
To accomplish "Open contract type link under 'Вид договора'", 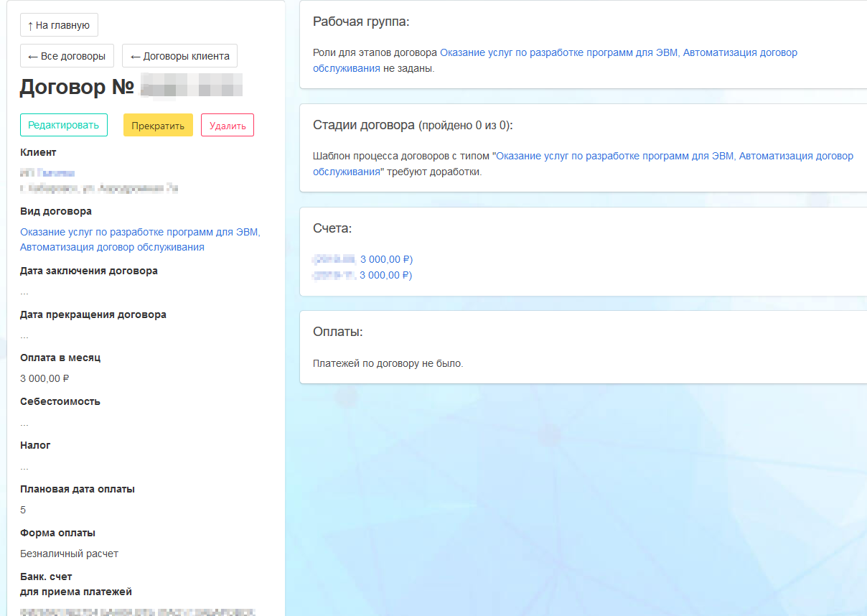I will click(140, 240).
